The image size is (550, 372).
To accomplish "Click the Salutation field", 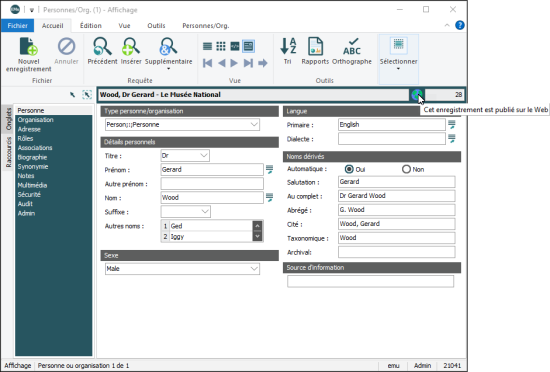I will click(397, 182).
